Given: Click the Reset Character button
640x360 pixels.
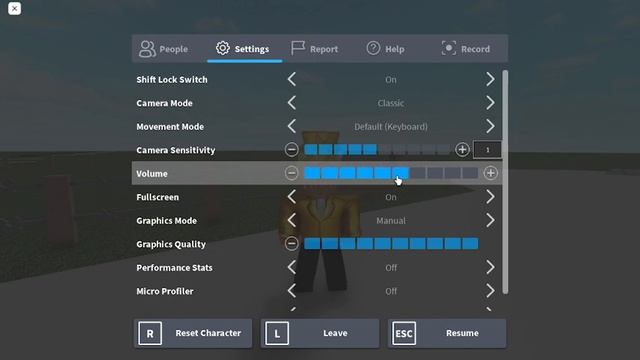Looking at the screenshot, I should click(193, 333).
